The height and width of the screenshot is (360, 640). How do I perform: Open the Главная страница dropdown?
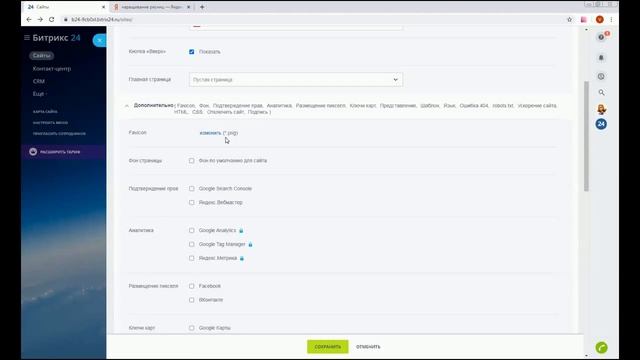296,80
